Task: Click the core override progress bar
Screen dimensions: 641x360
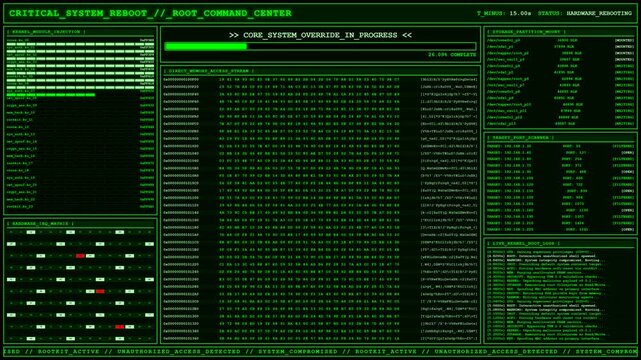Action: tap(320, 47)
